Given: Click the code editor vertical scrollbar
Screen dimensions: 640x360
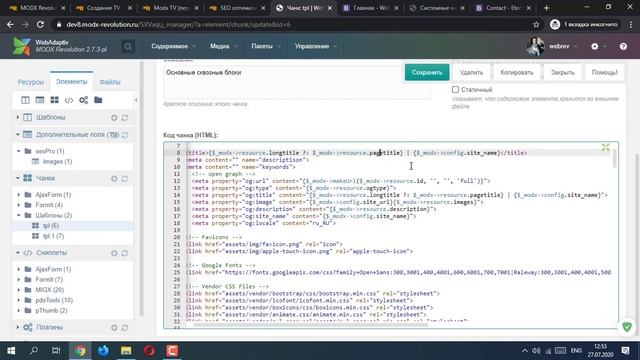Looking at the screenshot, I should point(614,158).
